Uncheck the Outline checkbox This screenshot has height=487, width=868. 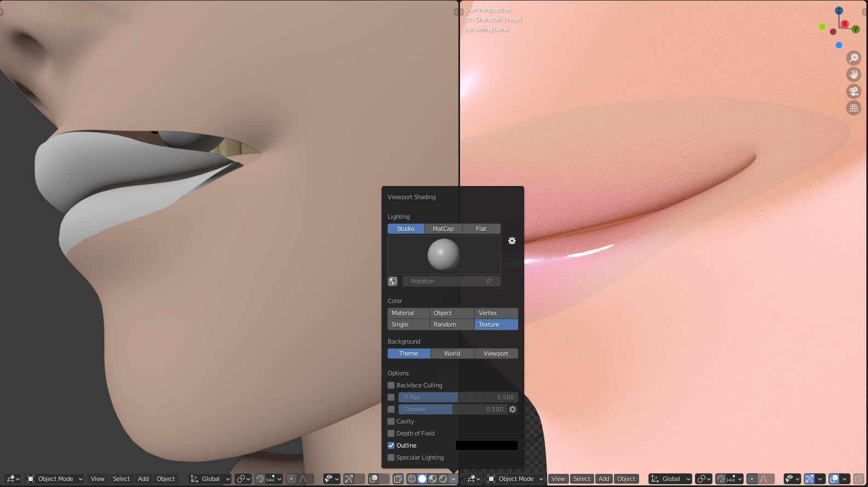tap(391, 445)
